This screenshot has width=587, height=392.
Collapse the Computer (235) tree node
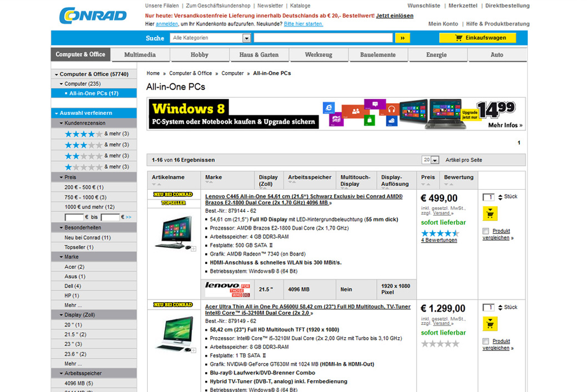coord(62,84)
